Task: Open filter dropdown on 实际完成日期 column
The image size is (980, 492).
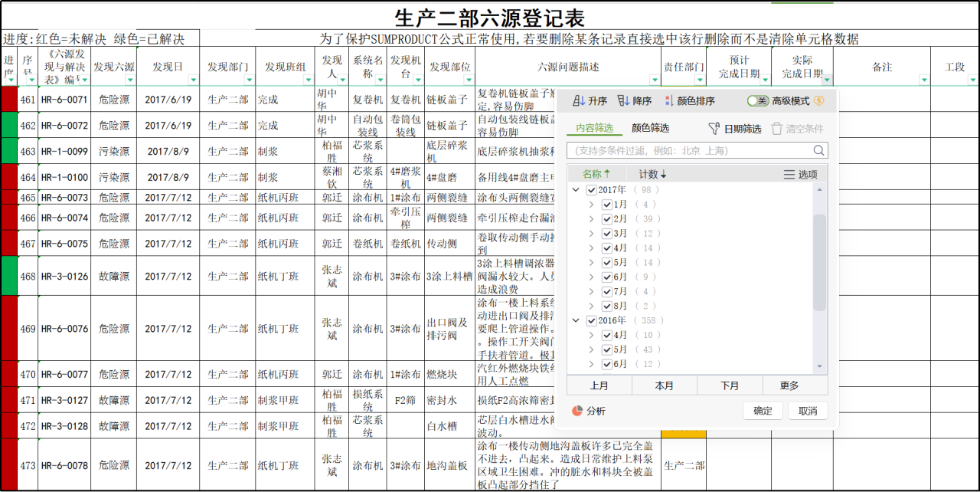Action: click(827, 79)
